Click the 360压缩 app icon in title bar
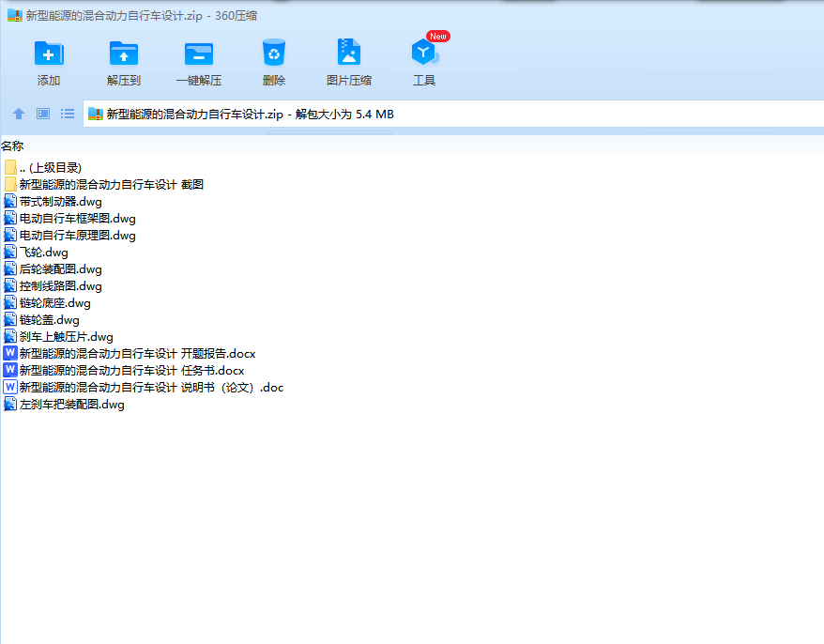Viewport: 824px width, 644px height. coord(15,15)
